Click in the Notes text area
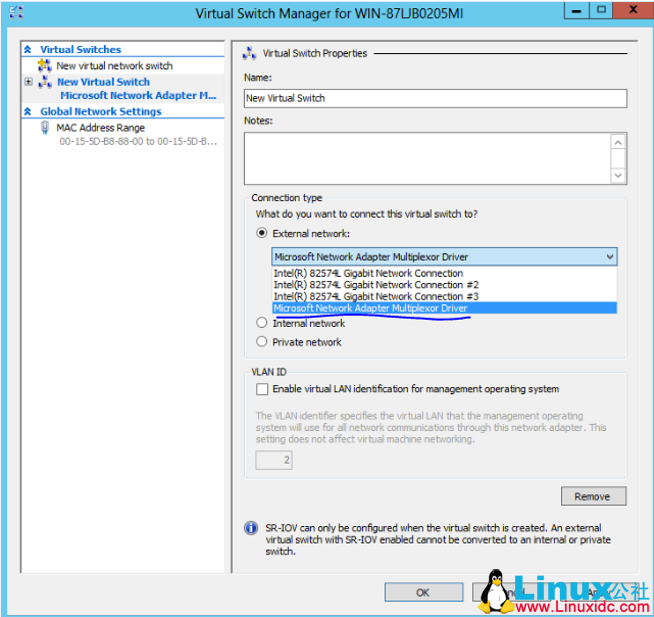The width and height of the screenshot is (654, 617). [x=427, y=159]
